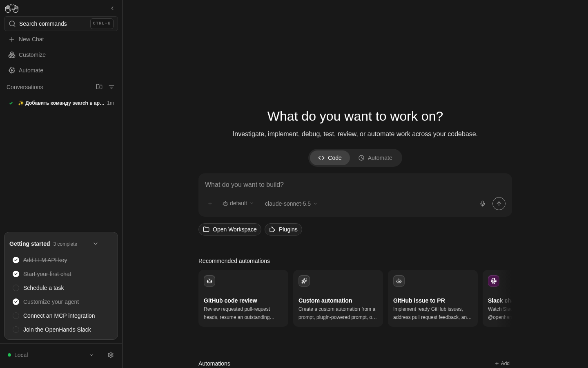Switch to the Automate tab
588x368 pixels.
[375, 158]
